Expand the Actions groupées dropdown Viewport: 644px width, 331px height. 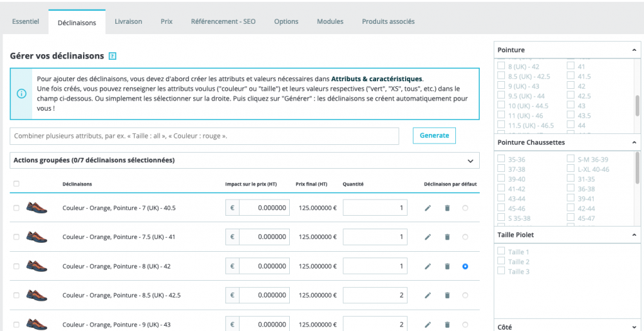click(244, 160)
